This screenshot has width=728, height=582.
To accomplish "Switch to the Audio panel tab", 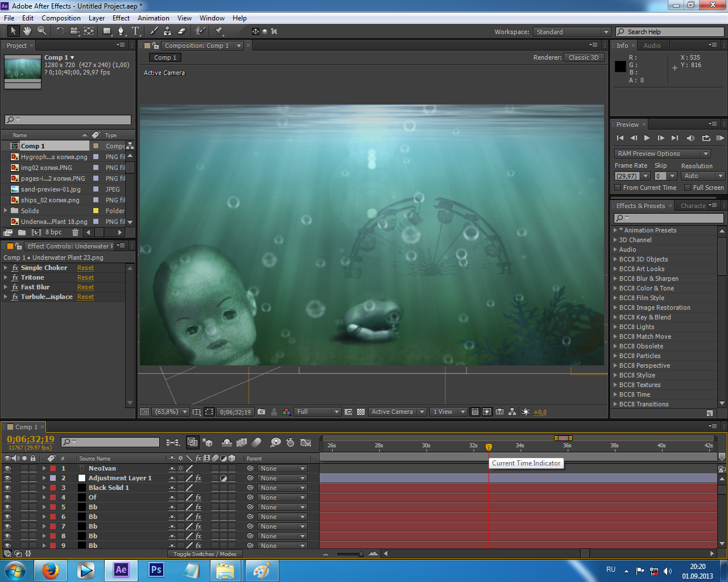I will point(652,45).
